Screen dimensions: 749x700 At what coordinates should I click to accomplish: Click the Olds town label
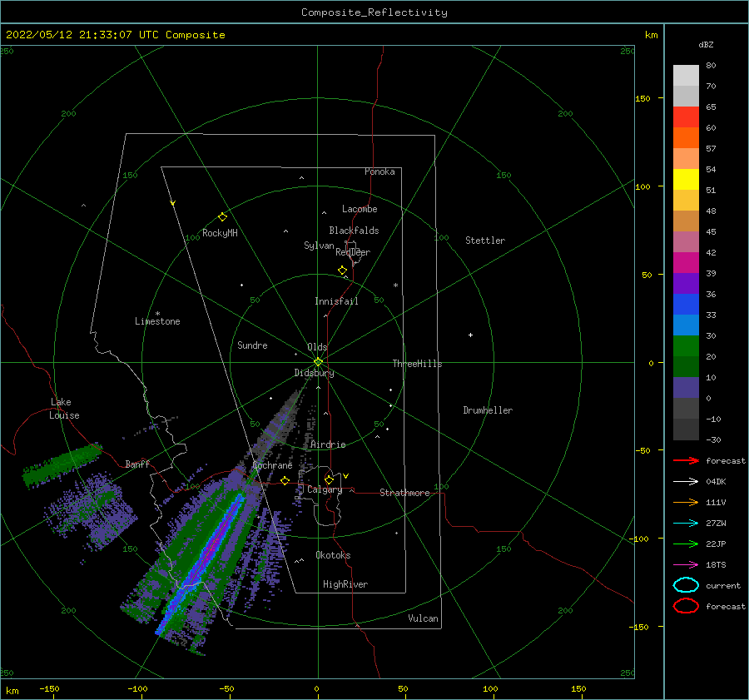(x=317, y=347)
